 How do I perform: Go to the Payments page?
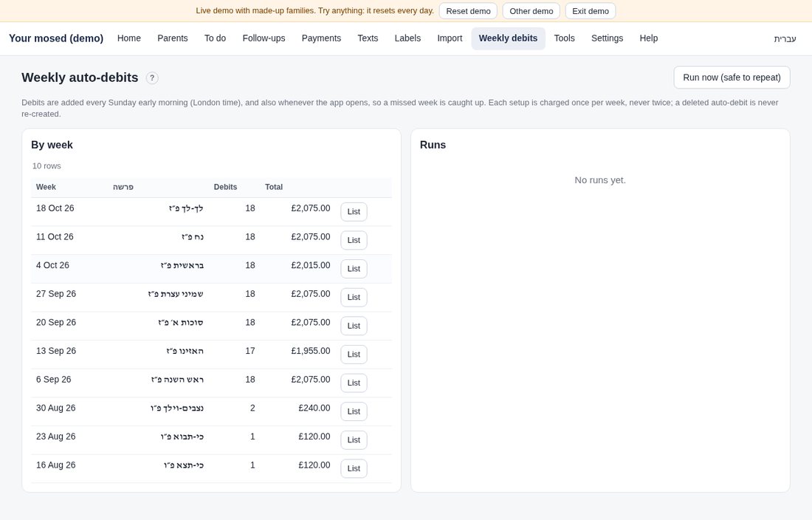pos(321,38)
